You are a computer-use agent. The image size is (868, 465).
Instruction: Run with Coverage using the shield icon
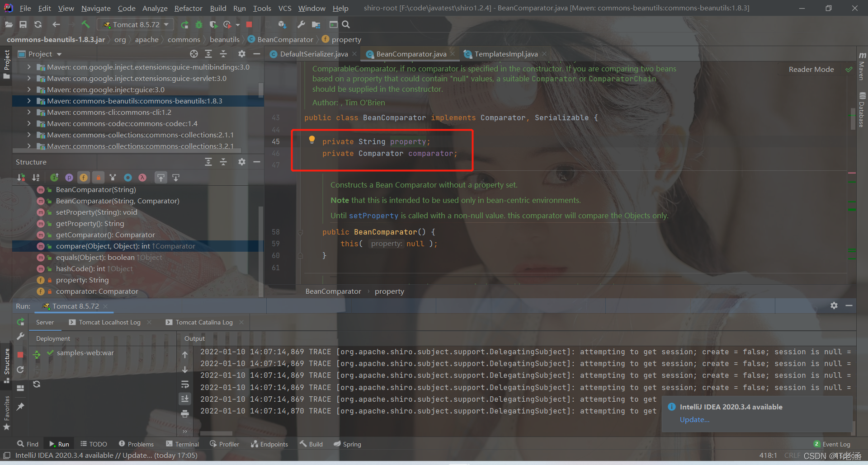[x=213, y=24]
